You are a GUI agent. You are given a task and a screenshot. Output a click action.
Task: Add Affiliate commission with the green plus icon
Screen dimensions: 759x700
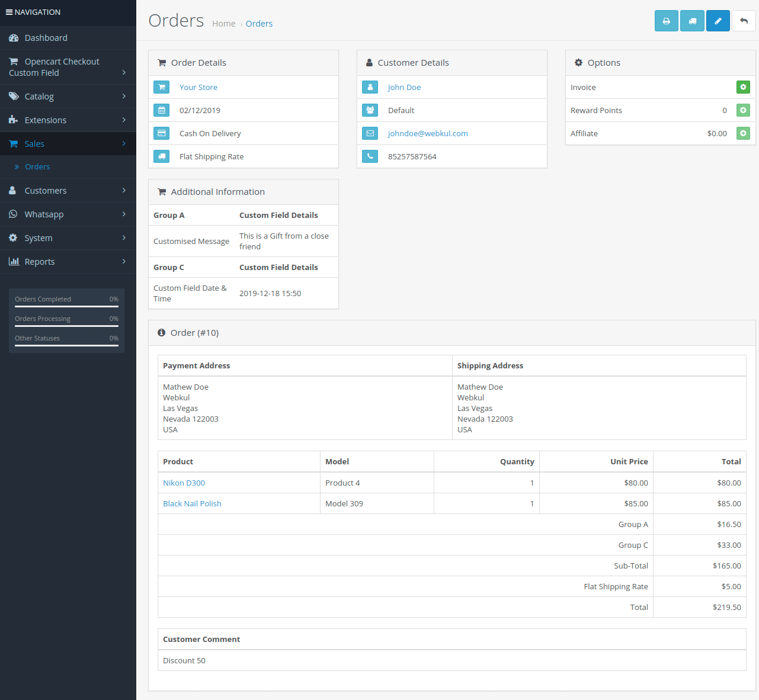point(743,133)
